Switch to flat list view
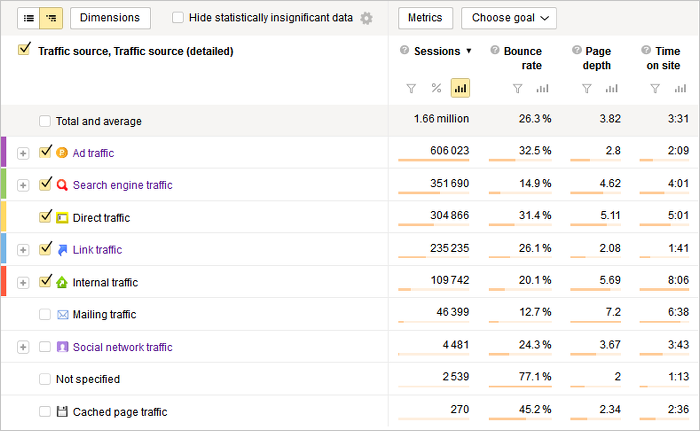 [28, 18]
